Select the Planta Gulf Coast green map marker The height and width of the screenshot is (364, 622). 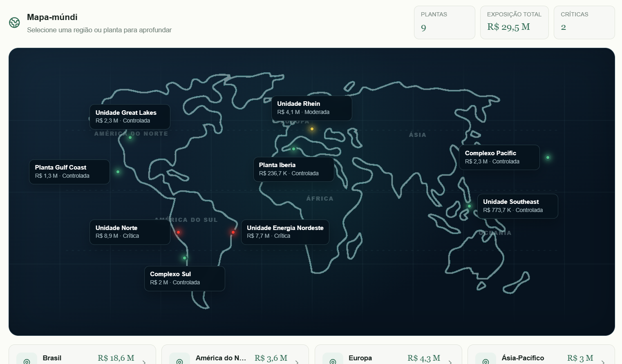click(118, 172)
